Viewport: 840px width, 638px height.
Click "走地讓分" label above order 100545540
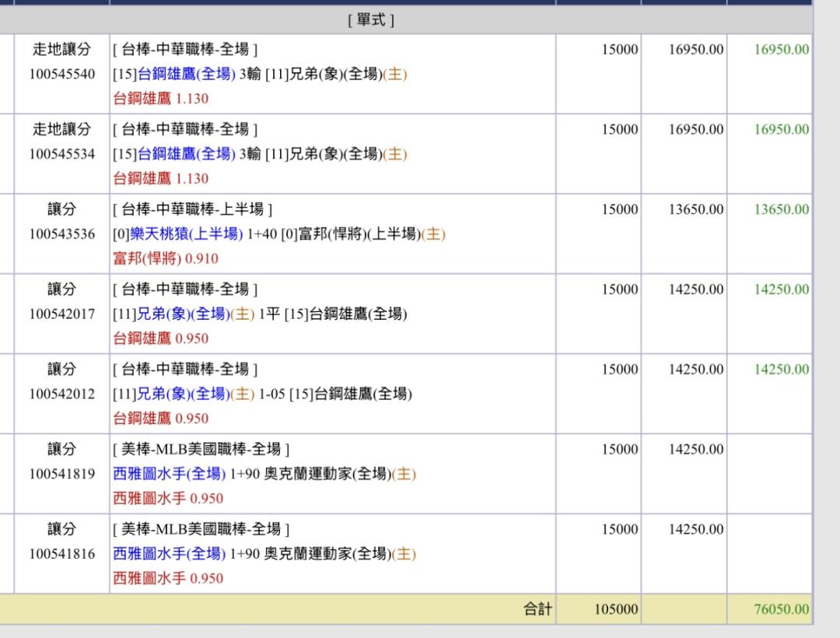pyautogui.click(x=61, y=49)
